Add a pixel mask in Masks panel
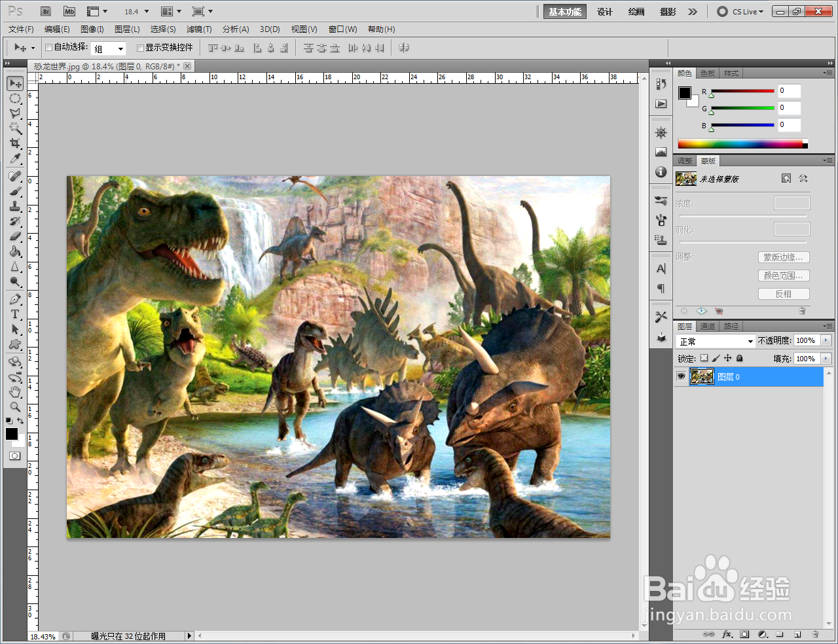838x644 pixels. [786, 179]
